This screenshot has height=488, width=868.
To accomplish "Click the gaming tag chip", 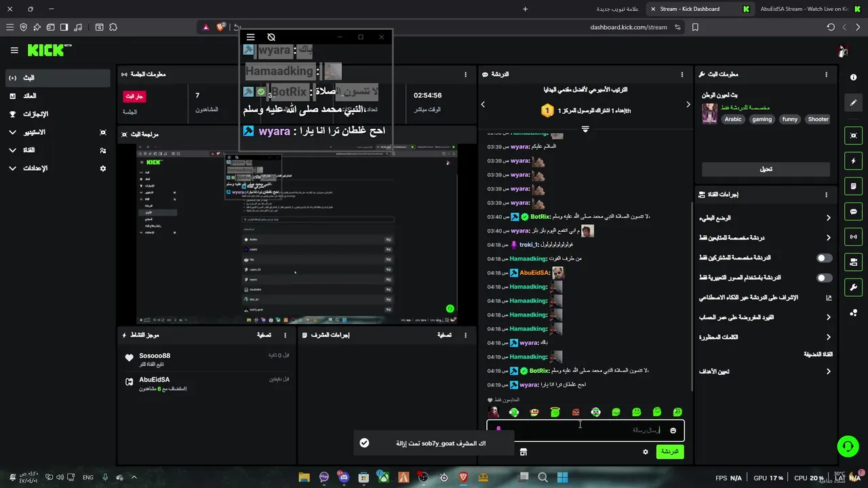I will (762, 119).
